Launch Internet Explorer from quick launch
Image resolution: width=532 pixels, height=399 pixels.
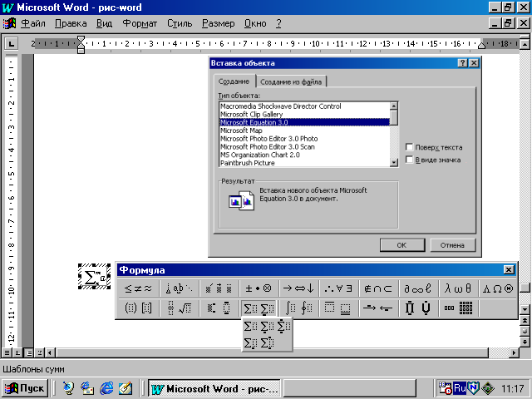(x=106, y=388)
